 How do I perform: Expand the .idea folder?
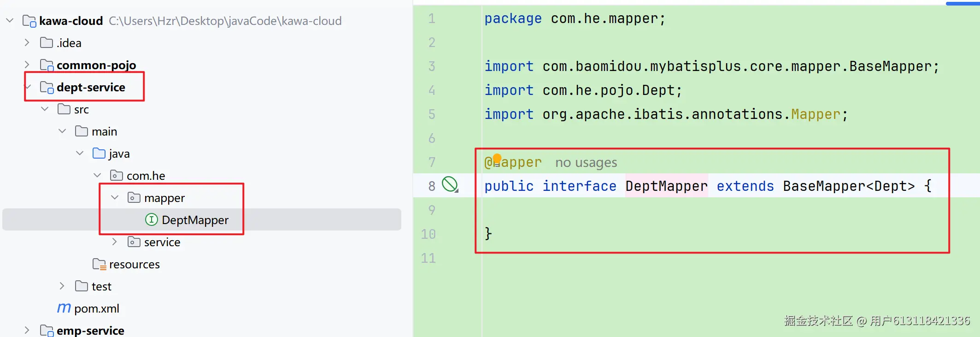pos(27,43)
